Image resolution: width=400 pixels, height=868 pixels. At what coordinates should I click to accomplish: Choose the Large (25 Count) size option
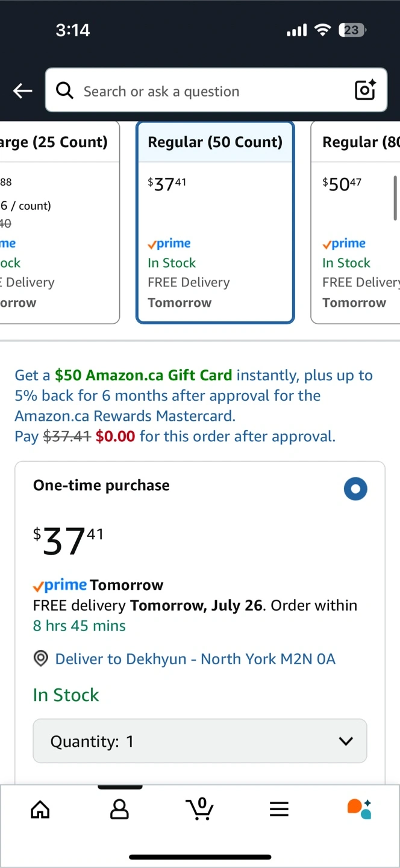(x=60, y=222)
